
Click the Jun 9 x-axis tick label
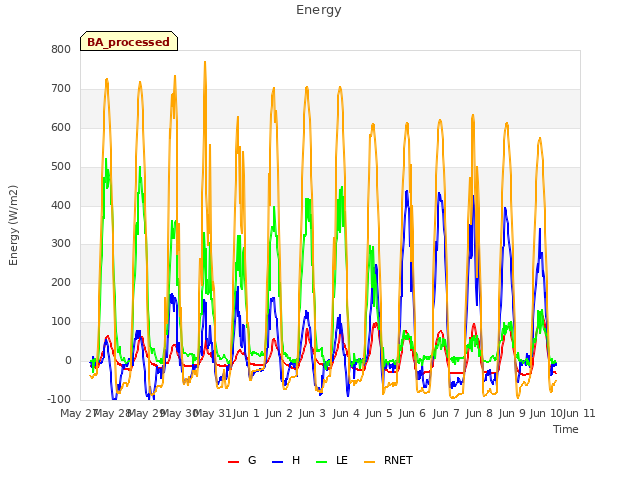(x=512, y=413)
